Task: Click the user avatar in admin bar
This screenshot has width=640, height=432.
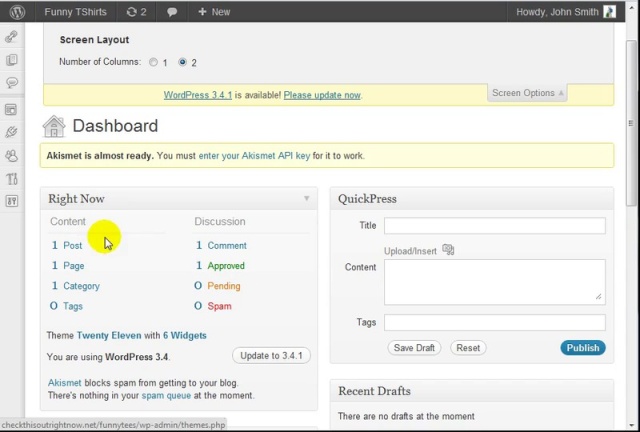Action: pyautogui.click(x=609, y=12)
